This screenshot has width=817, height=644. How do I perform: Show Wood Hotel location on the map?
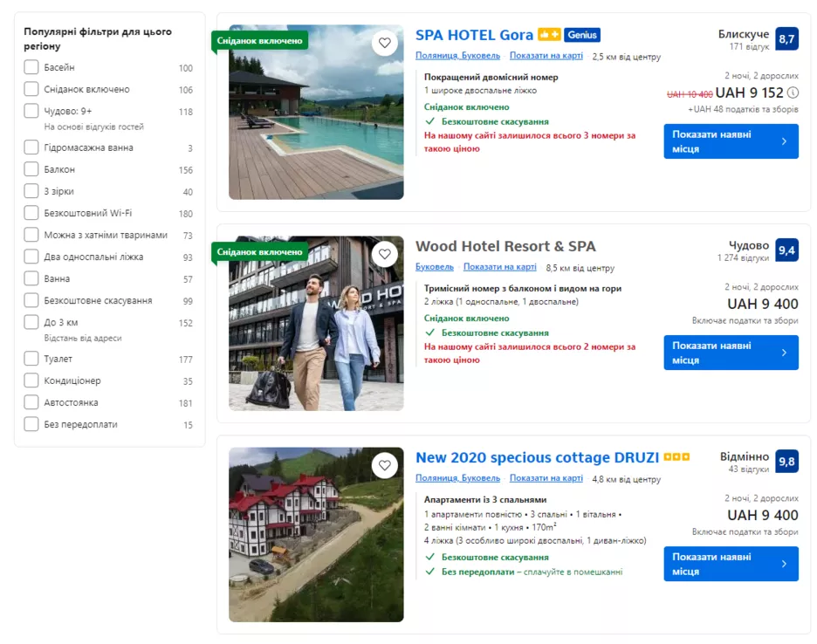pyautogui.click(x=499, y=267)
